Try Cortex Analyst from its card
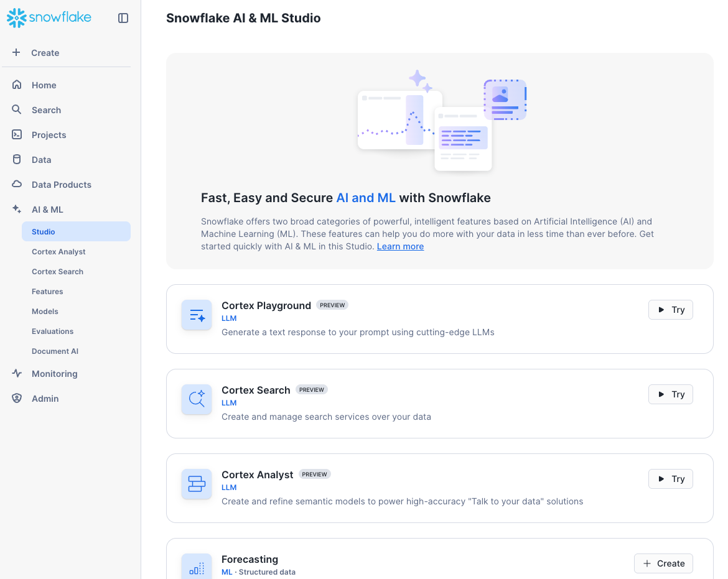Screen dimensions: 728x579 (670, 479)
